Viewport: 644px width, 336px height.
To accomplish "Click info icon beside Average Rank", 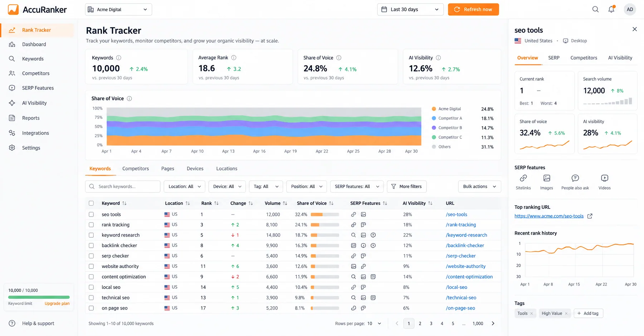I will (234, 58).
